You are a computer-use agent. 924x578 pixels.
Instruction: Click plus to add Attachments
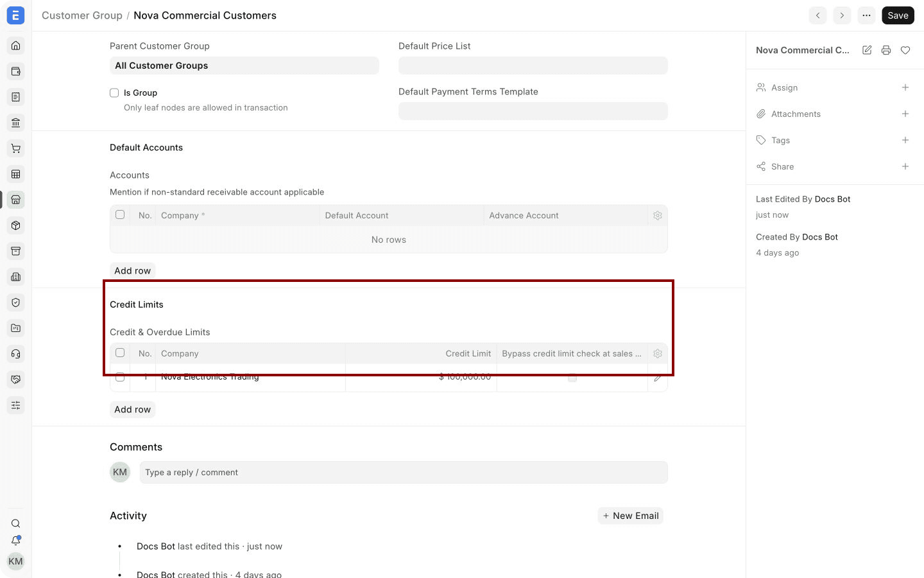(x=905, y=114)
